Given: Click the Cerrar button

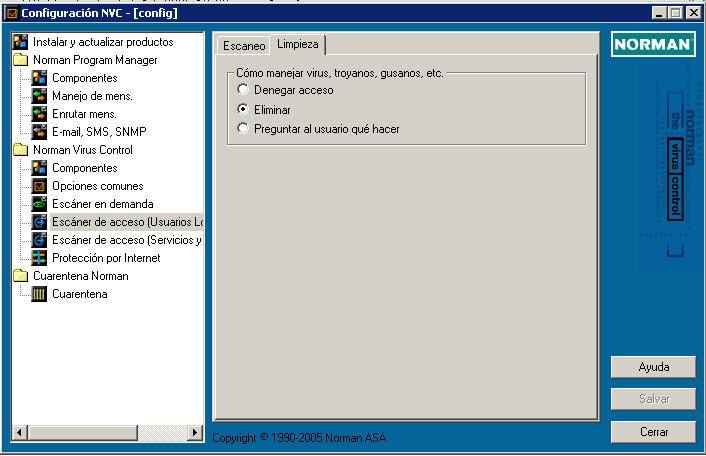Looking at the screenshot, I should [x=653, y=432].
